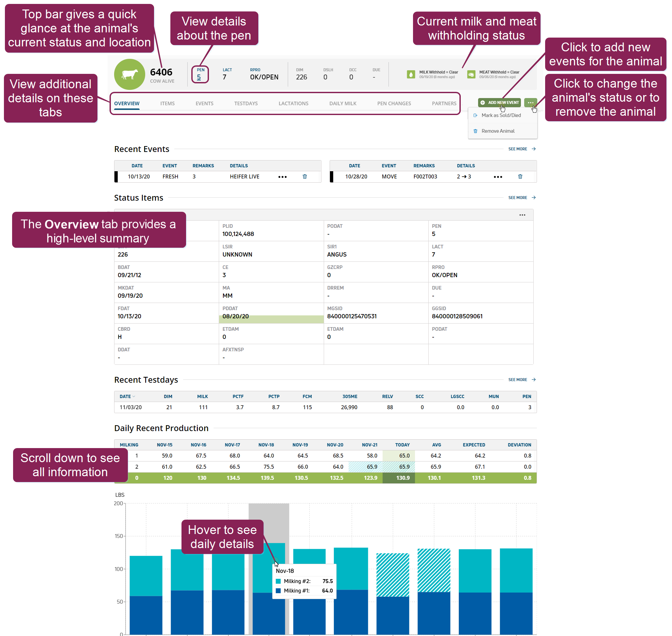Open the Pen Changes tab

click(x=394, y=103)
